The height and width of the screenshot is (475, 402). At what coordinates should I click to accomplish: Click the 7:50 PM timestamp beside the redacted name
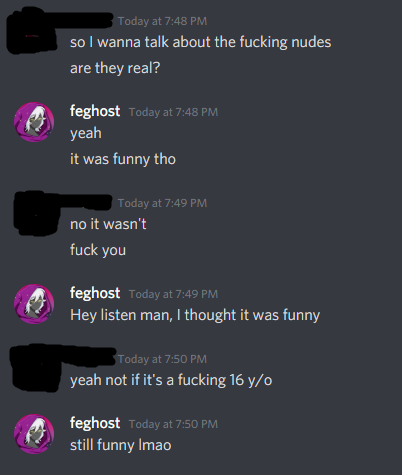[x=162, y=359]
